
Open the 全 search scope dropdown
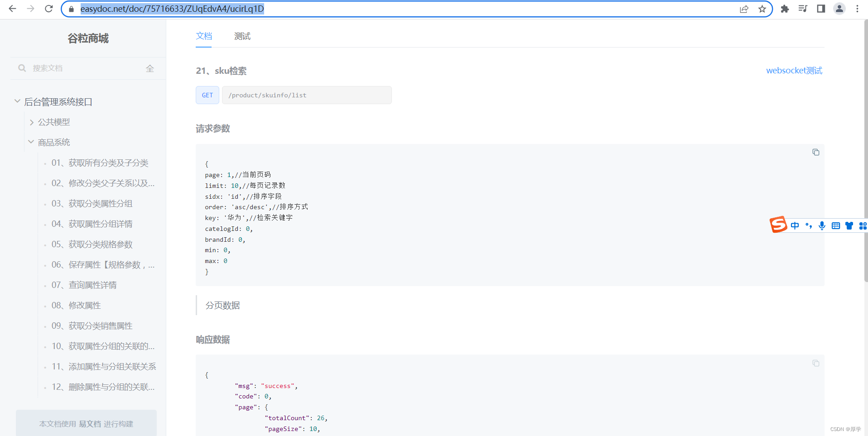[150, 68]
